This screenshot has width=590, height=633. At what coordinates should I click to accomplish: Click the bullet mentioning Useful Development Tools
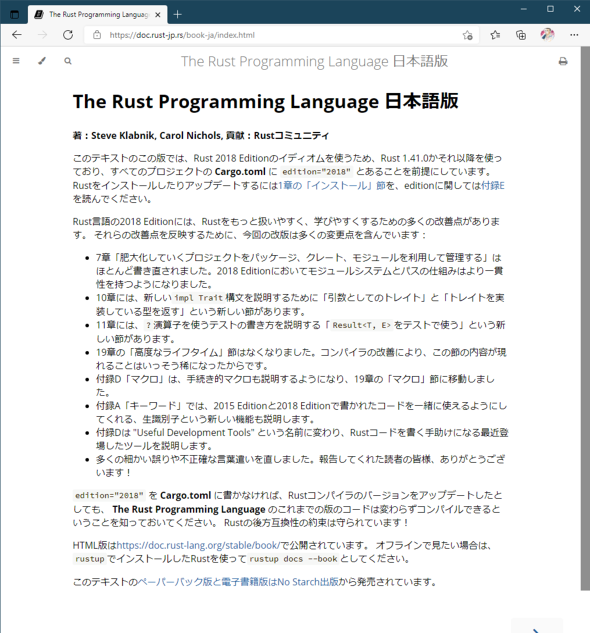tap(302, 439)
